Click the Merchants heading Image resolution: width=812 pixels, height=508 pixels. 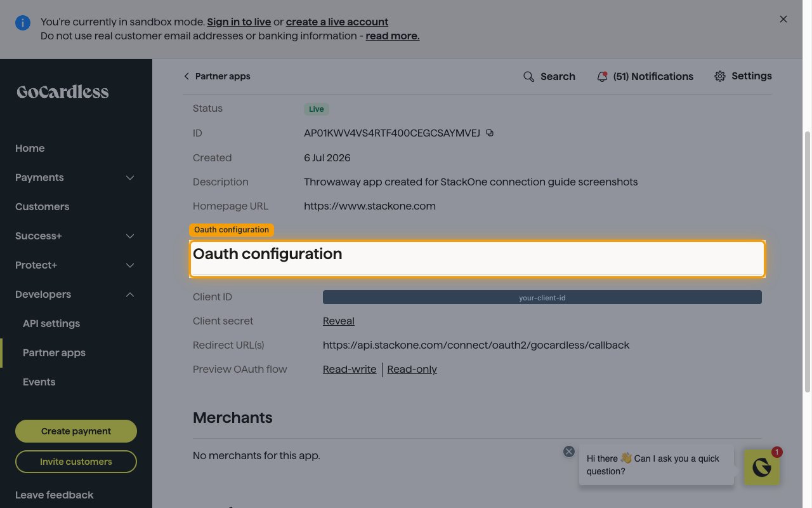[233, 417]
